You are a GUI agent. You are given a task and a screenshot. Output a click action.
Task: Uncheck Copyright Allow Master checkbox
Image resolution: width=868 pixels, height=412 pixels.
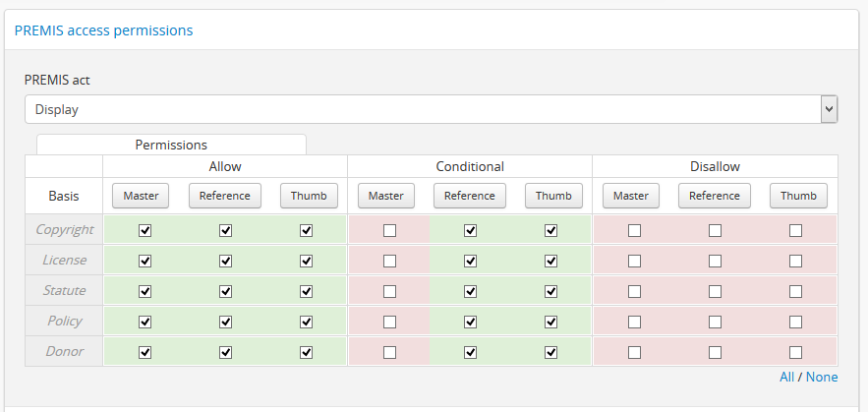tap(145, 230)
